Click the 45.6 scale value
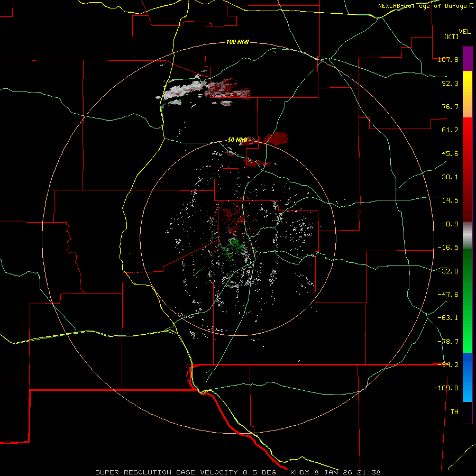 (x=450, y=153)
